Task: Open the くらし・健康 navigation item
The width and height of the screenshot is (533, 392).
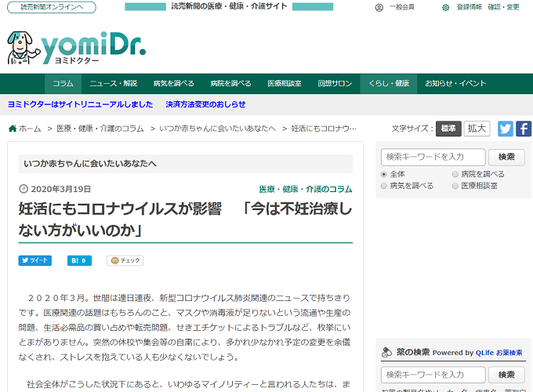Action: click(389, 84)
